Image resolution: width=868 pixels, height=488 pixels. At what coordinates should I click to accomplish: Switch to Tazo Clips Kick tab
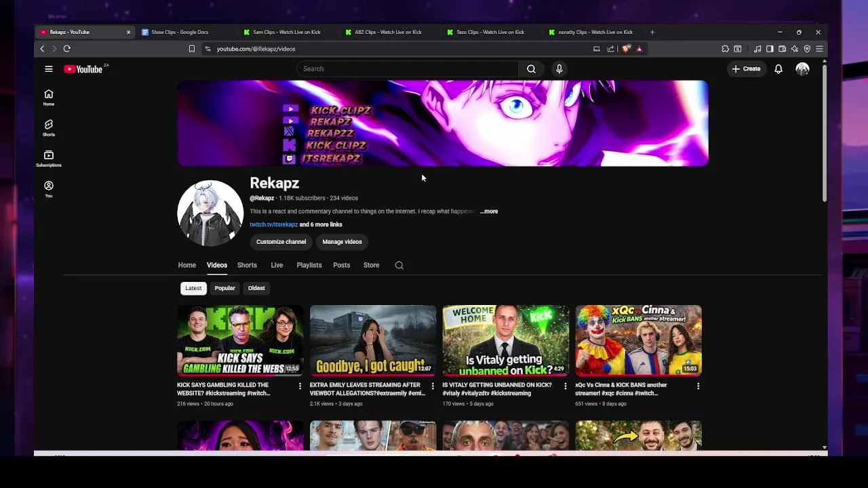(x=492, y=32)
